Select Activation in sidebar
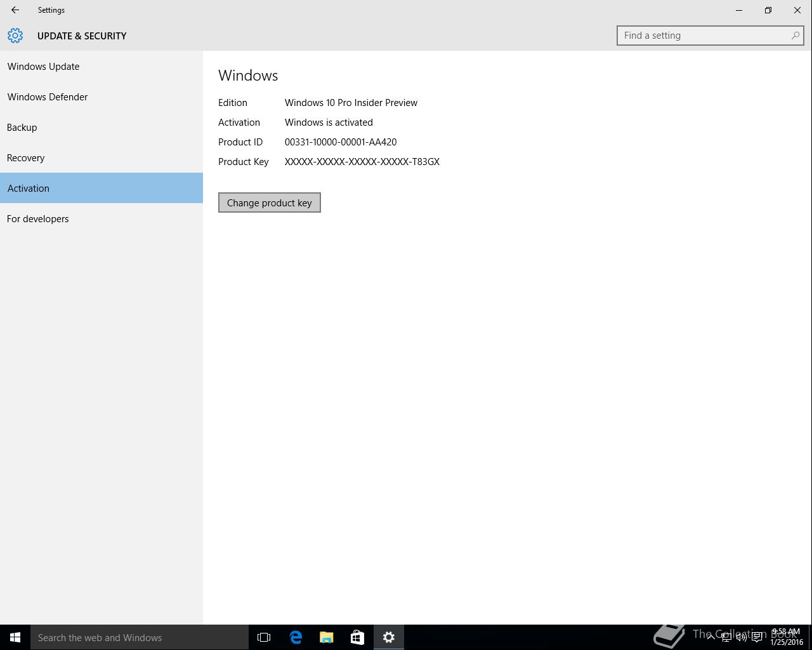Viewport: 812px width, 650px height. [101, 188]
